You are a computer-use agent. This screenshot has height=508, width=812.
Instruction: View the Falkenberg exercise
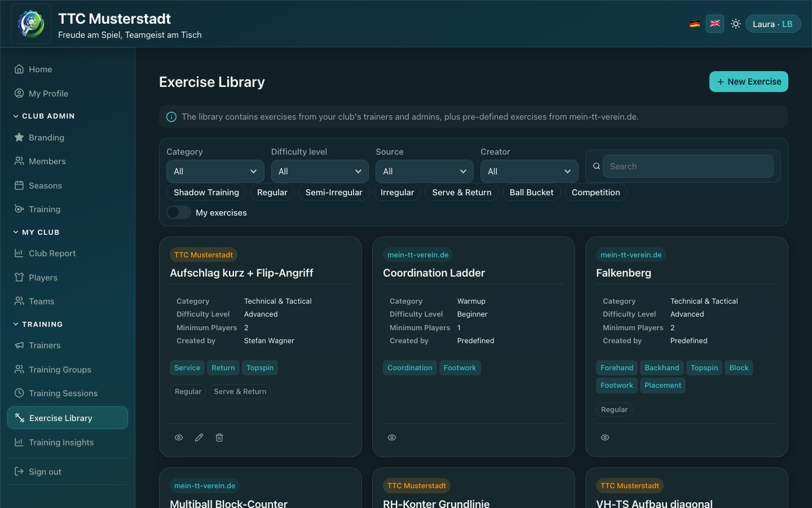[605, 437]
